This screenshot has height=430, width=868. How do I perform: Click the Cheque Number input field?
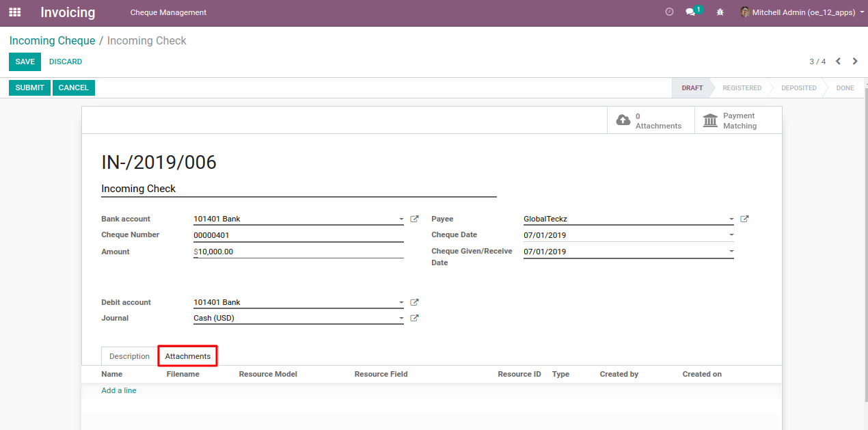[299, 235]
